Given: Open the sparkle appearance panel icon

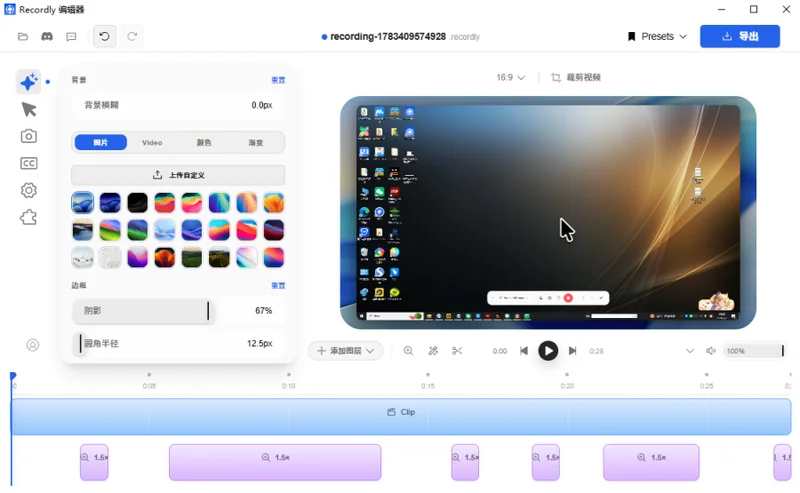Looking at the screenshot, I should pos(29,82).
